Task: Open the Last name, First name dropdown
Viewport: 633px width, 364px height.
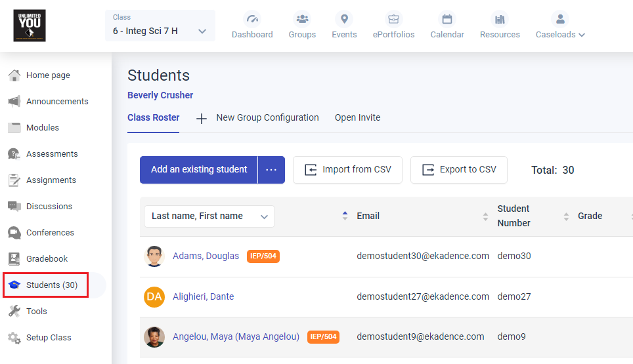Action: tap(209, 216)
